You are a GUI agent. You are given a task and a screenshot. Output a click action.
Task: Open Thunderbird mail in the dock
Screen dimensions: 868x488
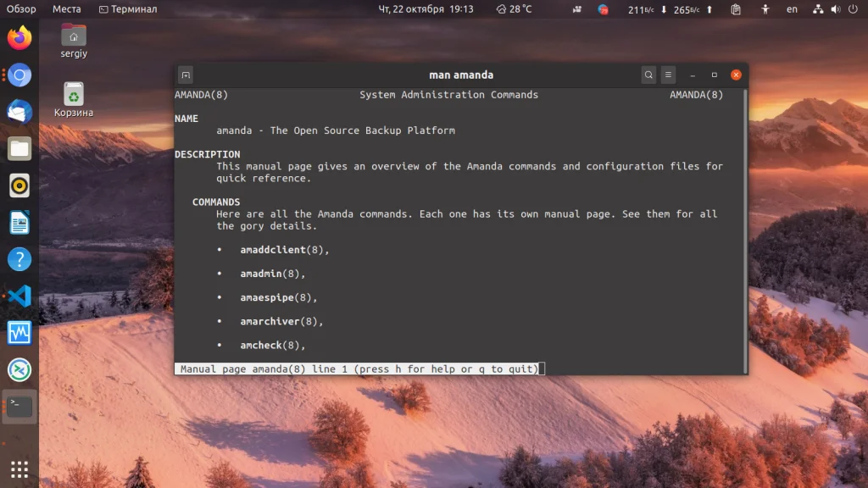point(19,112)
